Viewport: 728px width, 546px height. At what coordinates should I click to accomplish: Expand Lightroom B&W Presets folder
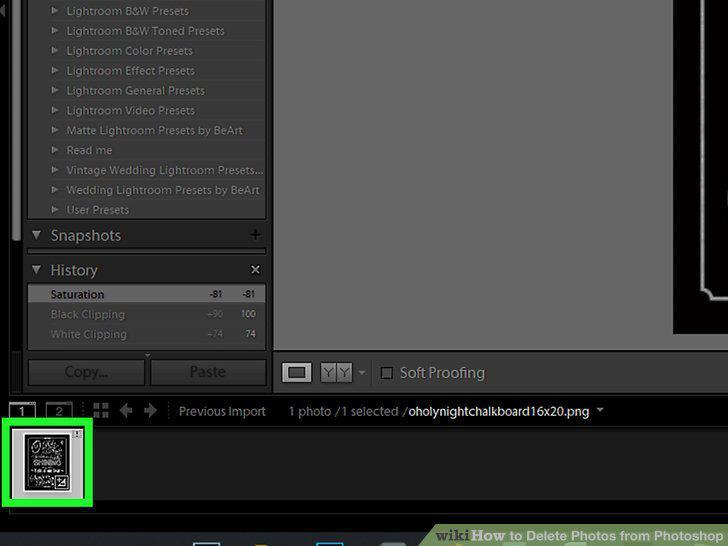pyautogui.click(x=55, y=11)
